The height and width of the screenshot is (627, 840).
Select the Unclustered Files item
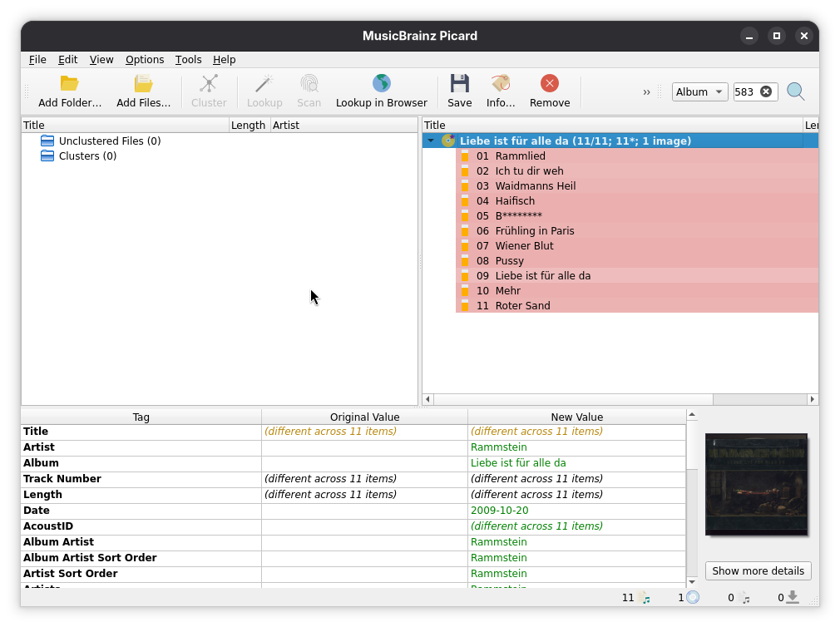[109, 141]
